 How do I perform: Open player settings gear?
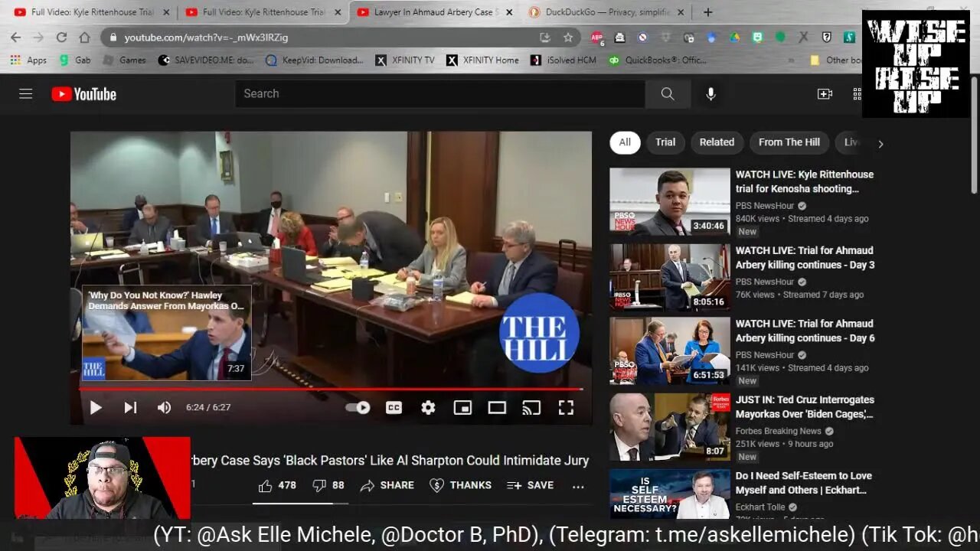[428, 408]
